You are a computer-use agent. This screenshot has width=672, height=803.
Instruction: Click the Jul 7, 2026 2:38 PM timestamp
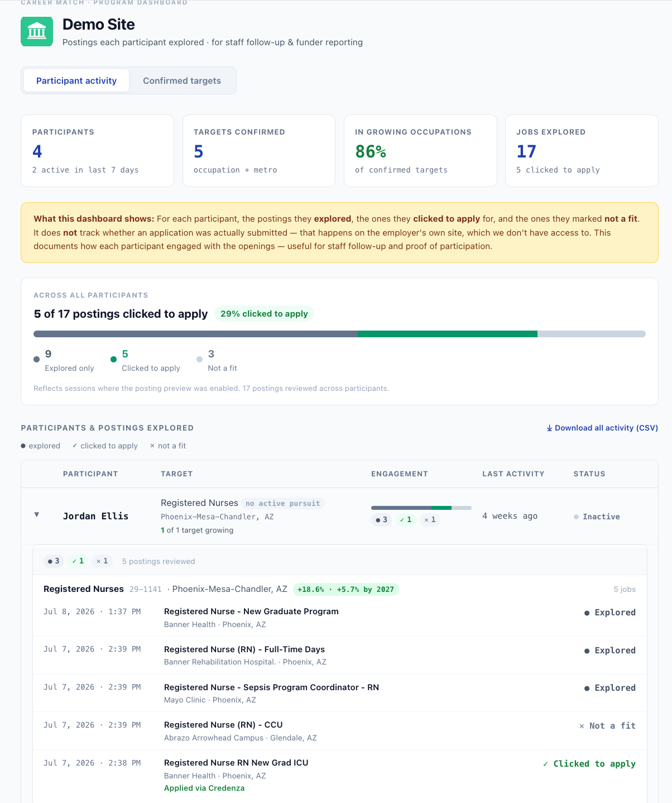click(x=92, y=763)
